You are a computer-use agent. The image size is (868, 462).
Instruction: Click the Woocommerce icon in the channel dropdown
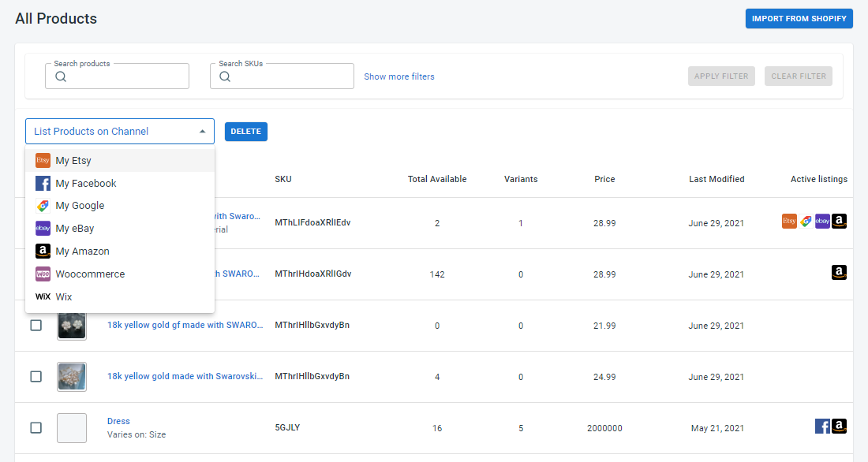coord(43,274)
